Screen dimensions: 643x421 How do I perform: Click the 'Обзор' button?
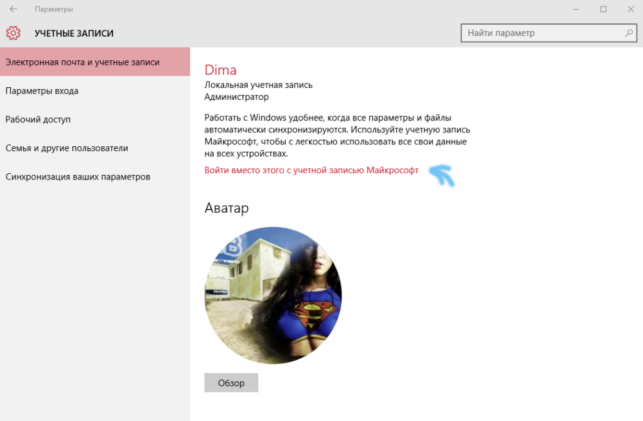(x=231, y=383)
